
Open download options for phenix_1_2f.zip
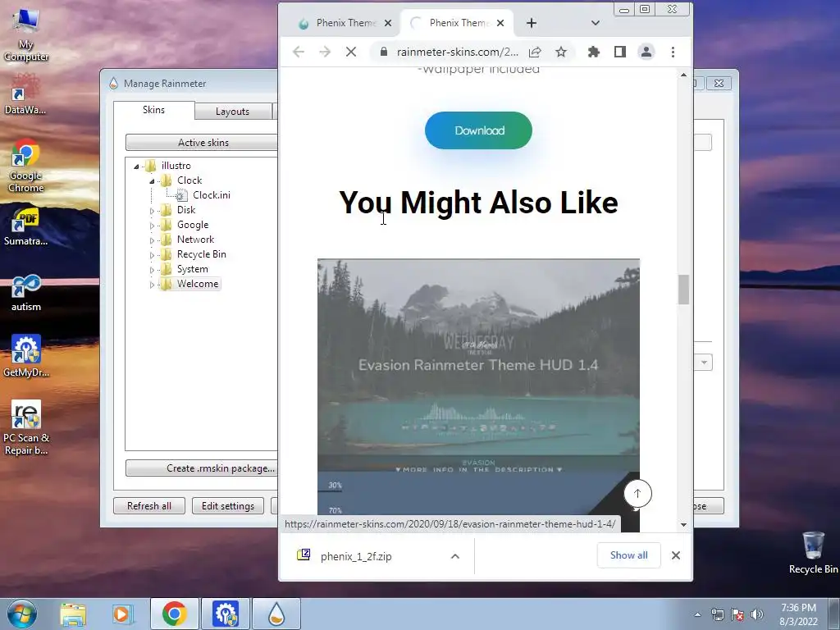click(454, 556)
